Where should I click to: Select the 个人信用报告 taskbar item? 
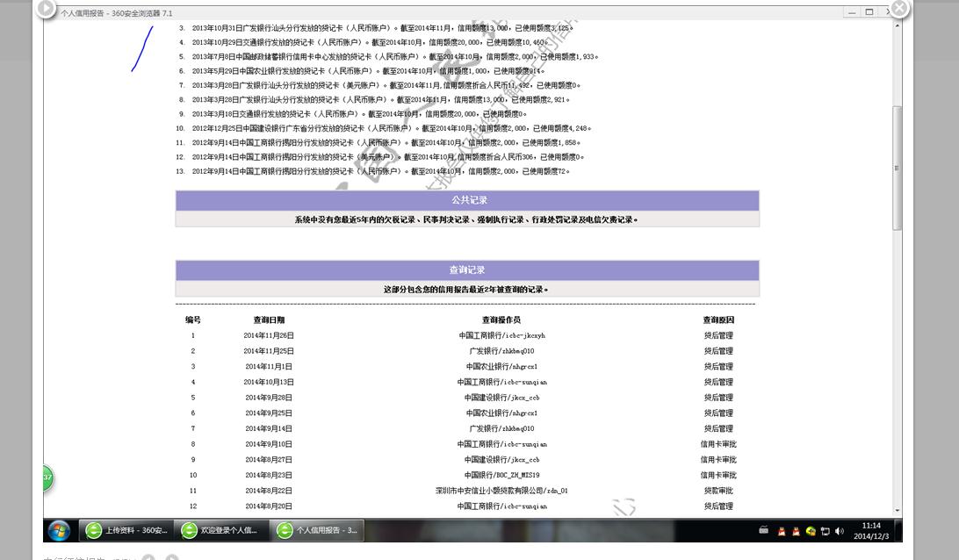[x=318, y=530]
